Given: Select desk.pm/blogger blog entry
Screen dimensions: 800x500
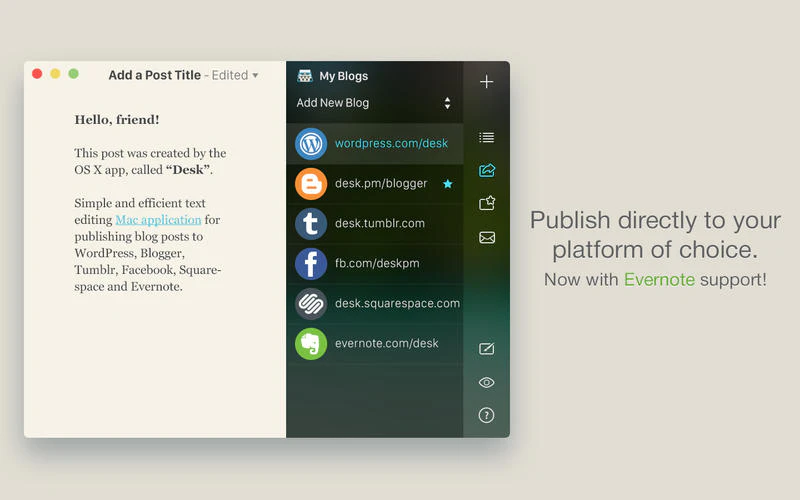Looking at the screenshot, I should point(374,184).
